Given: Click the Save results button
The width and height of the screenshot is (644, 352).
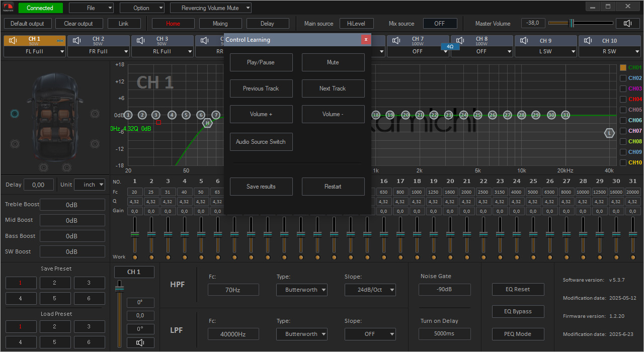Looking at the screenshot, I should [261, 187].
